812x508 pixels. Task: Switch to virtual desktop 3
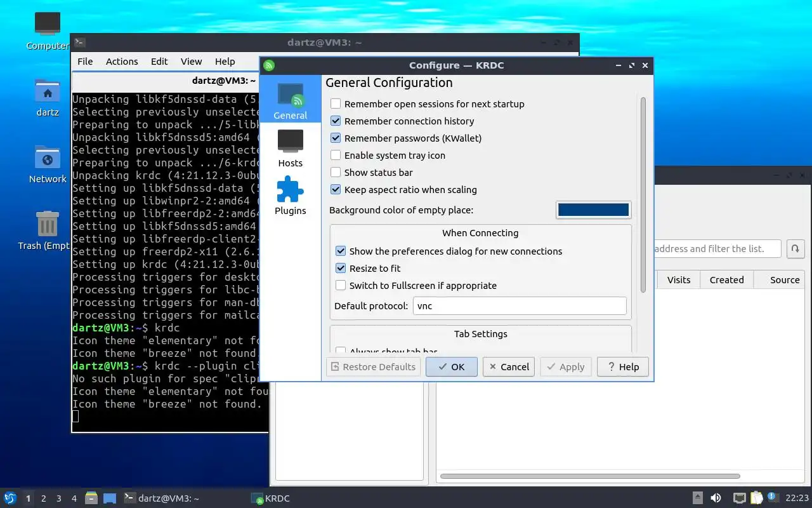[59, 498]
